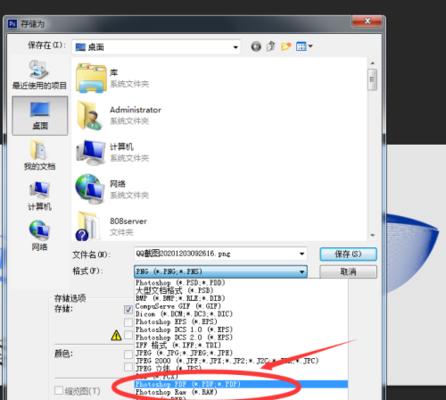Viewport: 446px width, 400px height.
Task: Toggle the checkbox beside 颜色: label
Action: pyautogui.click(x=128, y=354)
